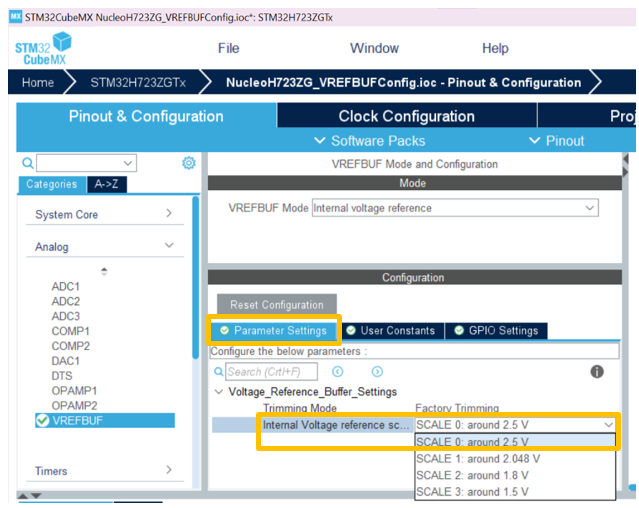Select COMP2 peripheral
This screenshot has width=639, height=508.
click(71, 346)
